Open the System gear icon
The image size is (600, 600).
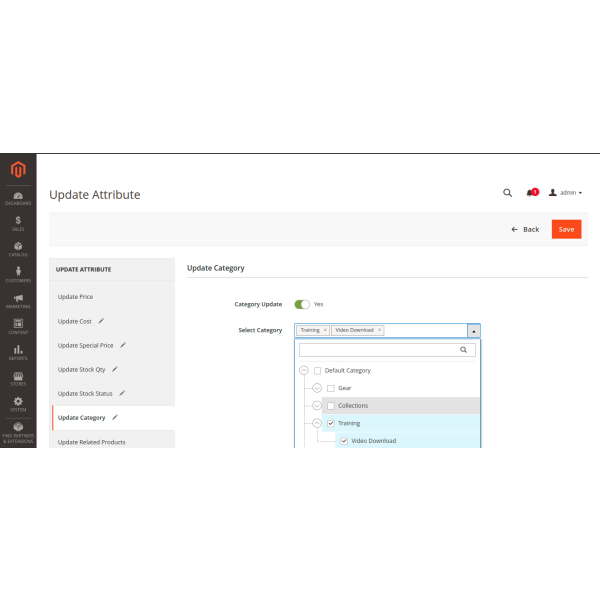pos(18,403)
